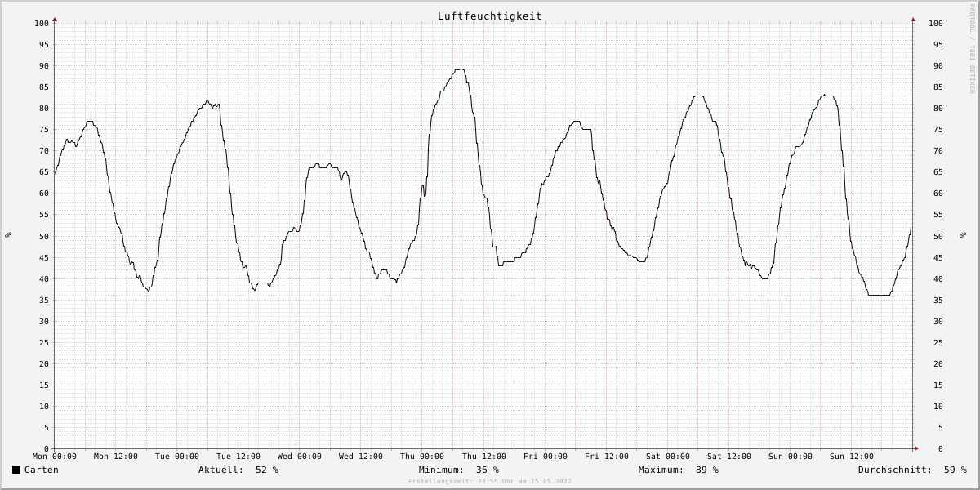Viewport: 980px width, 490px height.
Task: Select the "Thu 00:00" time axis label
Action: click(422, 457)
